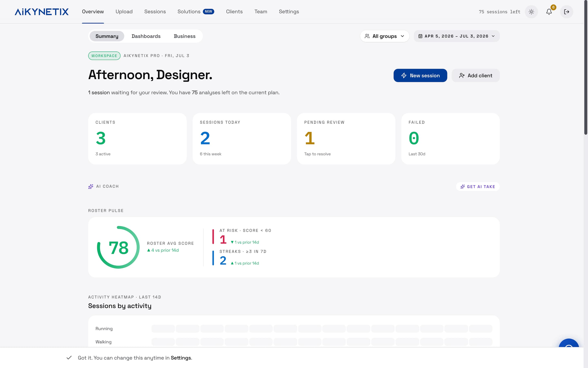Viewport: 588px width, 368px height.
Task: Click the Add client button
Action: (476, 75)
